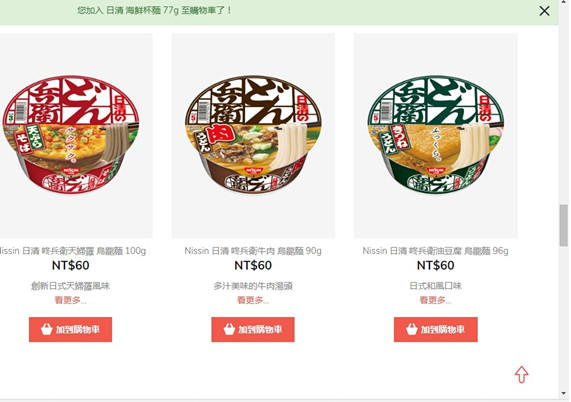Open the red tempura soba bowl image

click(71, 135)
